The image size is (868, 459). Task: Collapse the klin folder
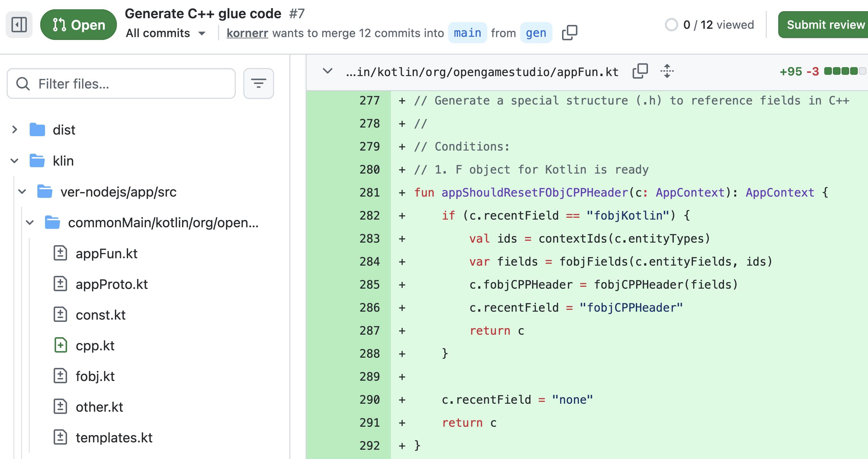(x=14, y=161)
